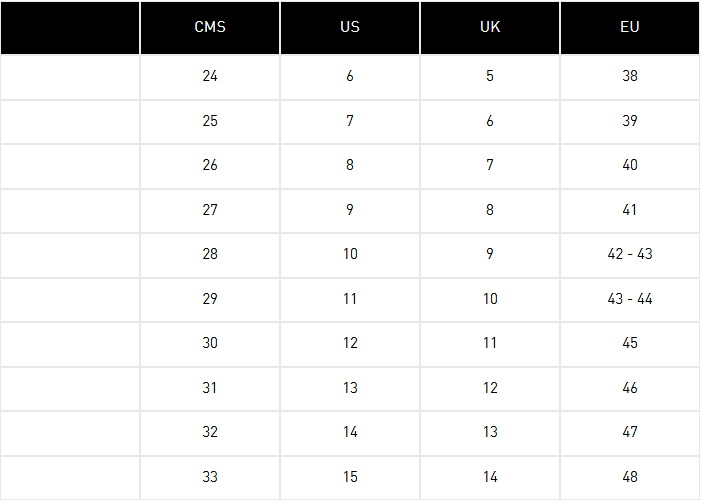Select the EU 43 - 44 cell
The image size is (702, 503).
pyautogui.click(x=630, y=299)
